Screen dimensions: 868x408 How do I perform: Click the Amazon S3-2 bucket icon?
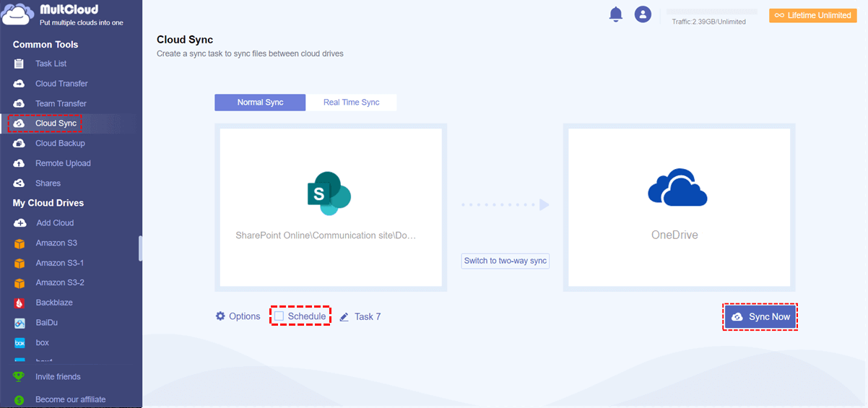click(19, 283)
